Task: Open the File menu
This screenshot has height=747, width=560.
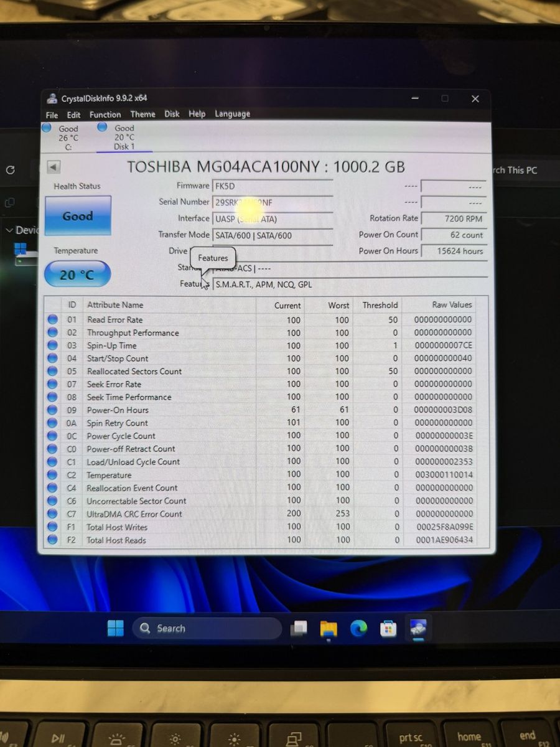Action: pyautogui.click(x=52, y=115)
